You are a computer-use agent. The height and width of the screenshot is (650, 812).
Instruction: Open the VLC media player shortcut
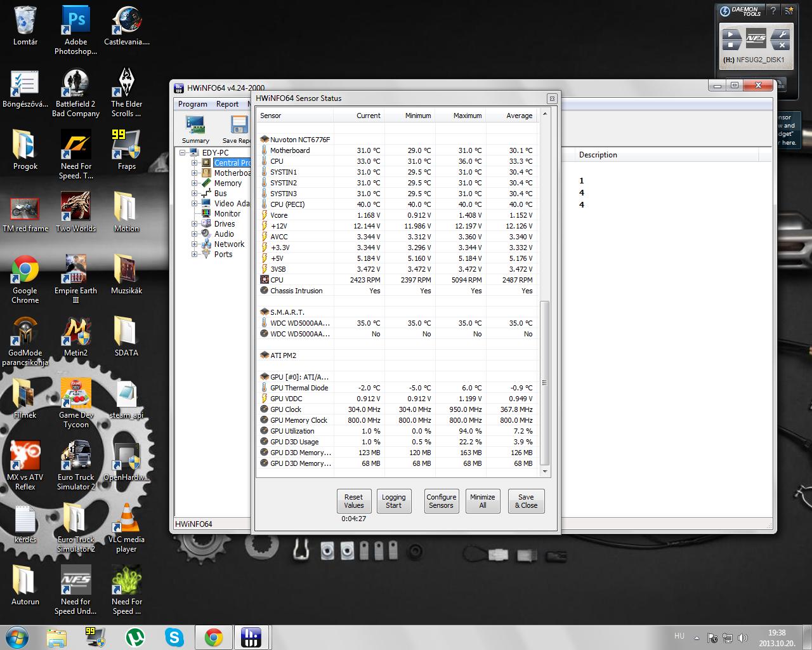[x=127, y=528]
